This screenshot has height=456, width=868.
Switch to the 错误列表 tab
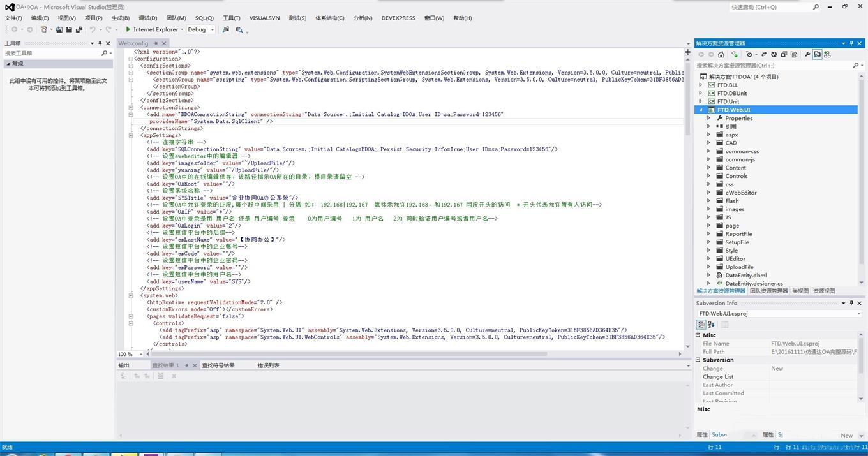(268, 365)
